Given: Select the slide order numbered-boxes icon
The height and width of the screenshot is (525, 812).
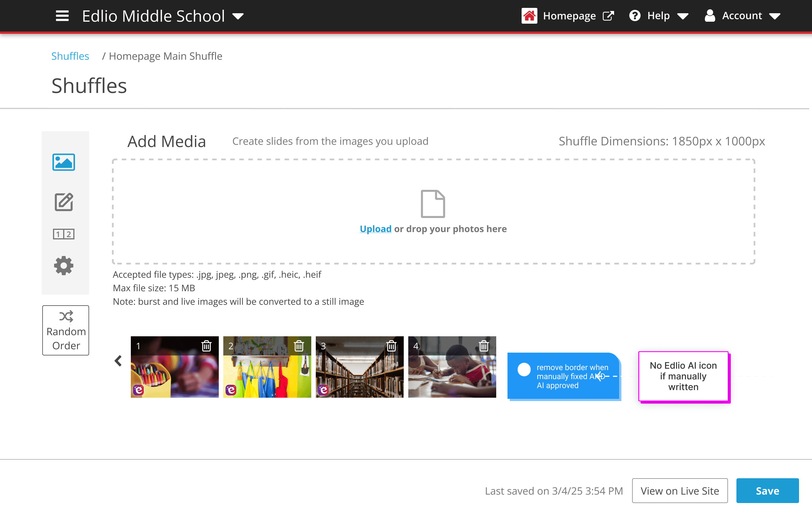Looking at the screenshot, I should 64,234.
